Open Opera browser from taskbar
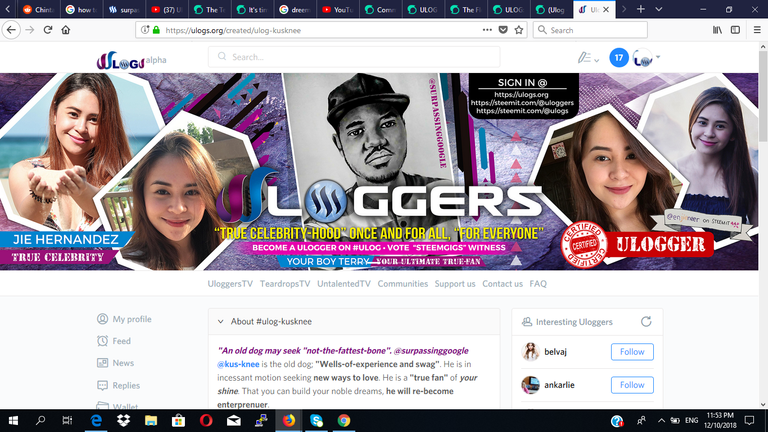 point(206,420)
